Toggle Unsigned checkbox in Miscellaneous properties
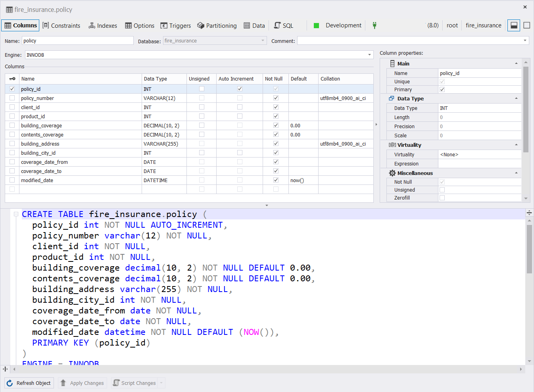The width and height of the screenshot is (534, 392). tap(442, 190)
